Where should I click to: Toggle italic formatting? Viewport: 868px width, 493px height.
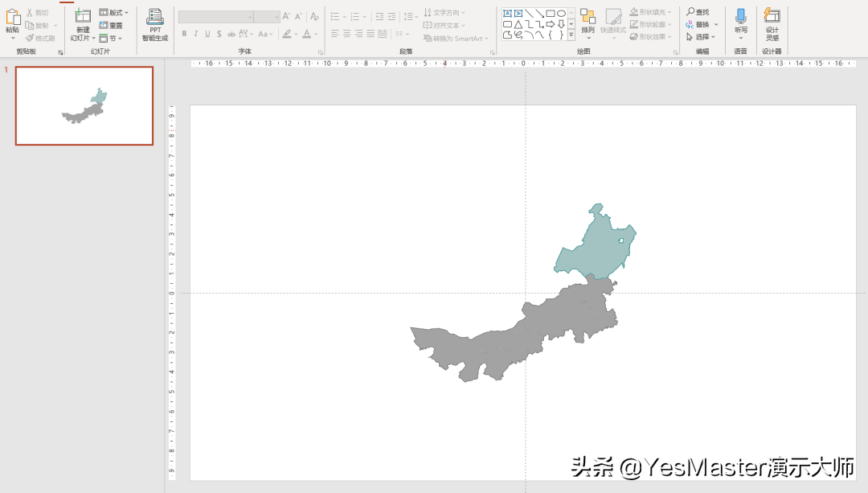[x=194, y=34]
